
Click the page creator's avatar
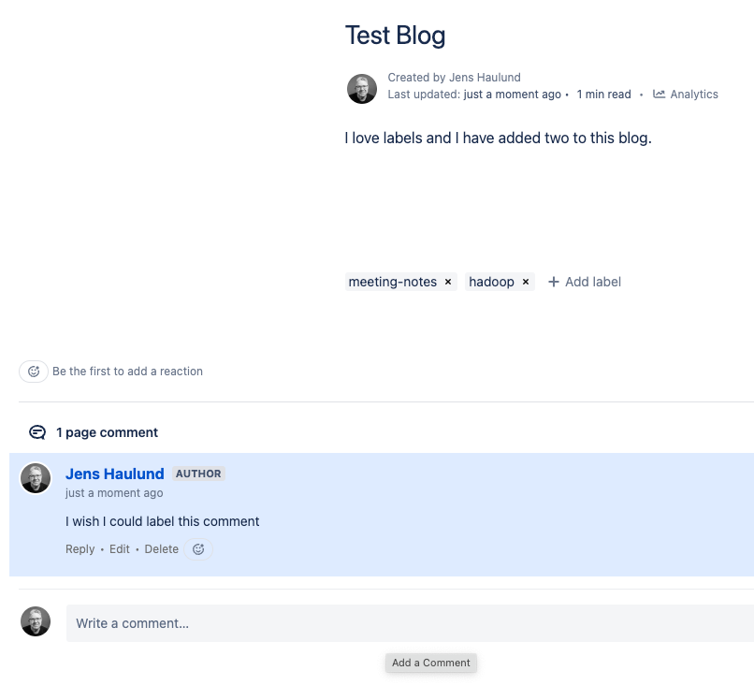362,88
